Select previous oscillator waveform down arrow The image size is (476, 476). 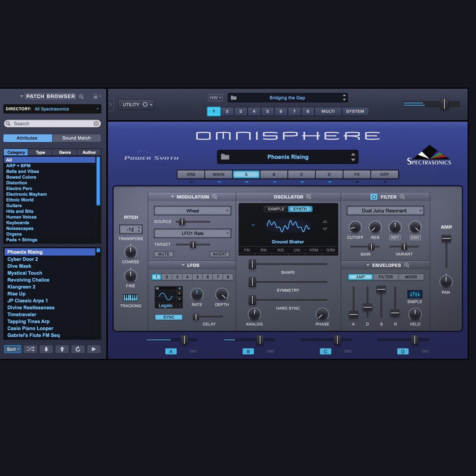coord(325,229)
